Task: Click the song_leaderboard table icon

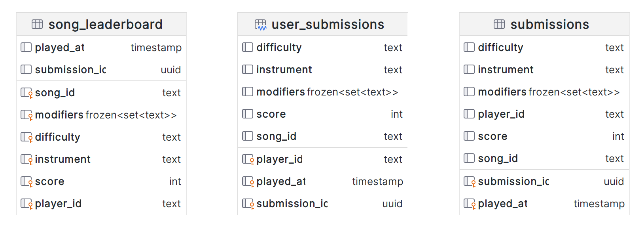Action: point(37,25)
